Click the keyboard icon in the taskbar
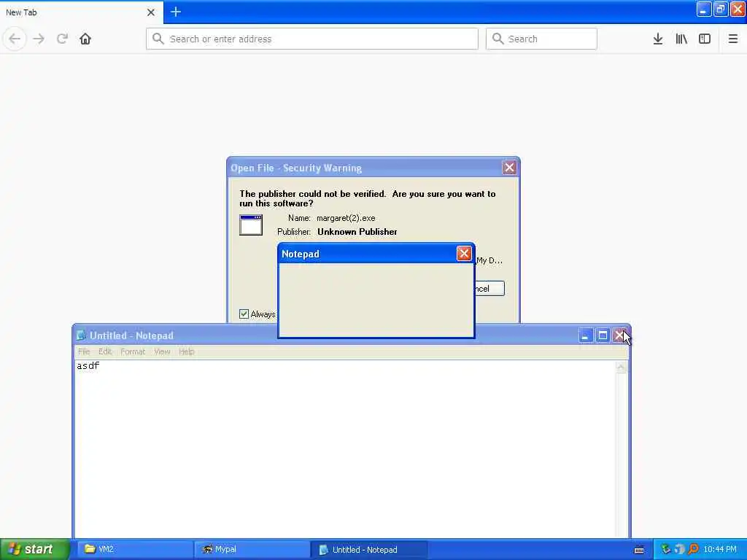This screenshot has width=747, height=560. pyautogui.click(x=639, y=550)
